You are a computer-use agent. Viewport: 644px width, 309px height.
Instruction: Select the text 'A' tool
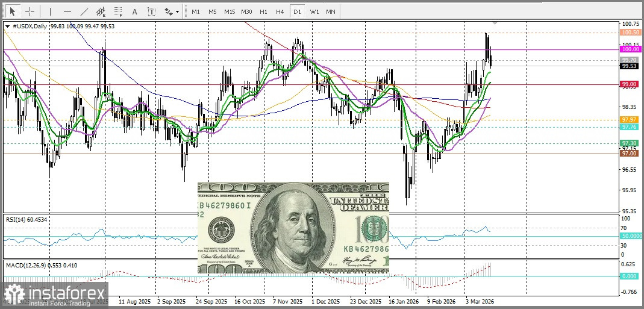(134, 11)
